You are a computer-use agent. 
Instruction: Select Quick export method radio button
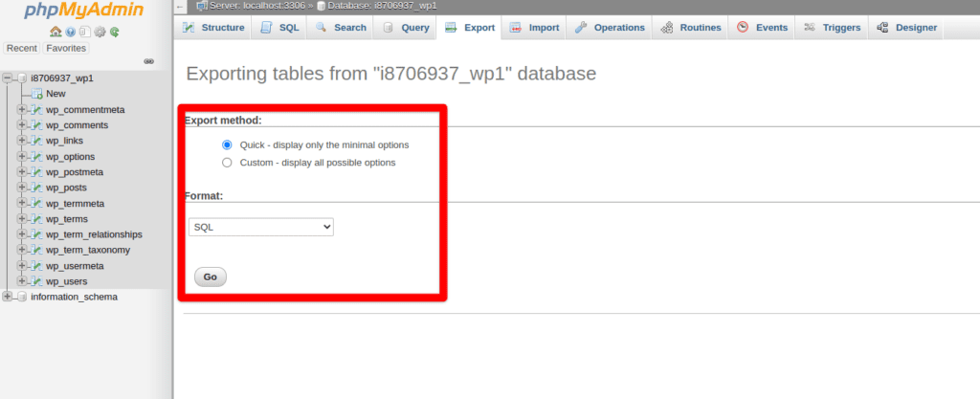227,145
